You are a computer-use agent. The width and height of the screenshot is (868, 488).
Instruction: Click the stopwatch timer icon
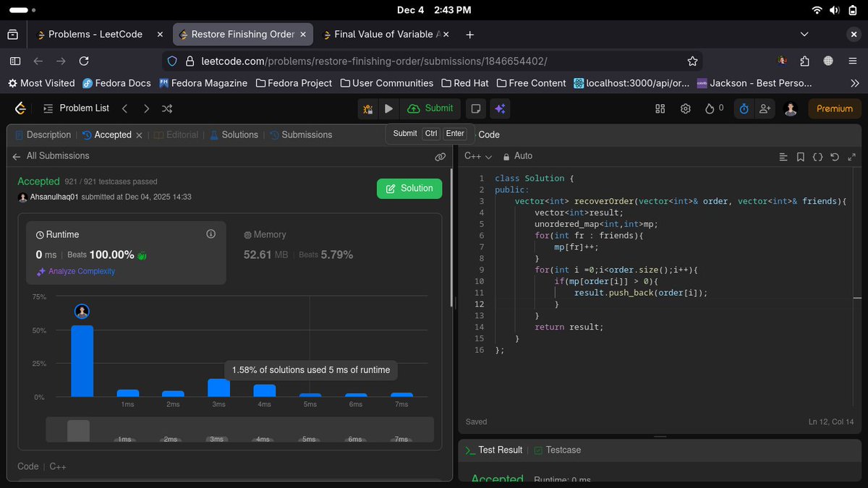(744, 108)
